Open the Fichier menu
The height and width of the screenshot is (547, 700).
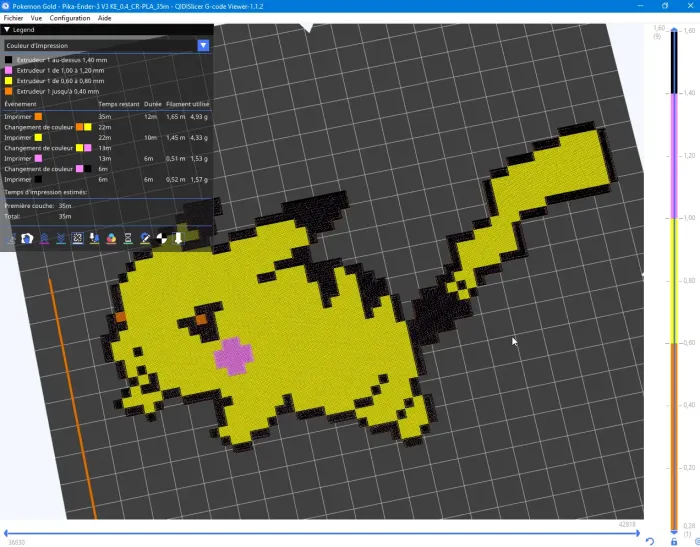tap(13, 18)
